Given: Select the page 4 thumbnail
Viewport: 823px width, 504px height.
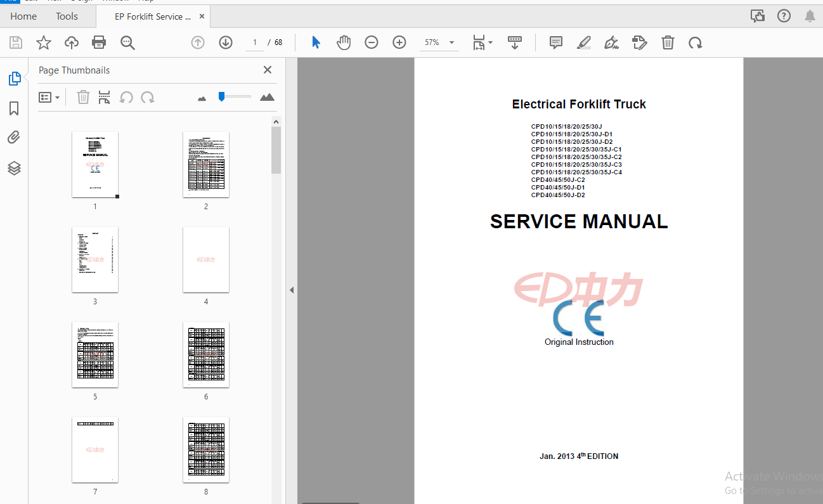Looking at the screenshot, I should pos(206,260).
